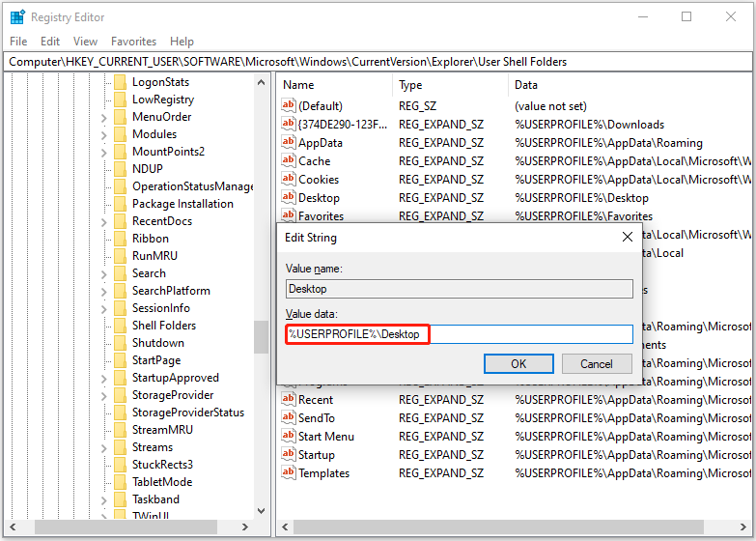Open the Edit menu
This screenshot has width=756, height=541.
(50, 42)
